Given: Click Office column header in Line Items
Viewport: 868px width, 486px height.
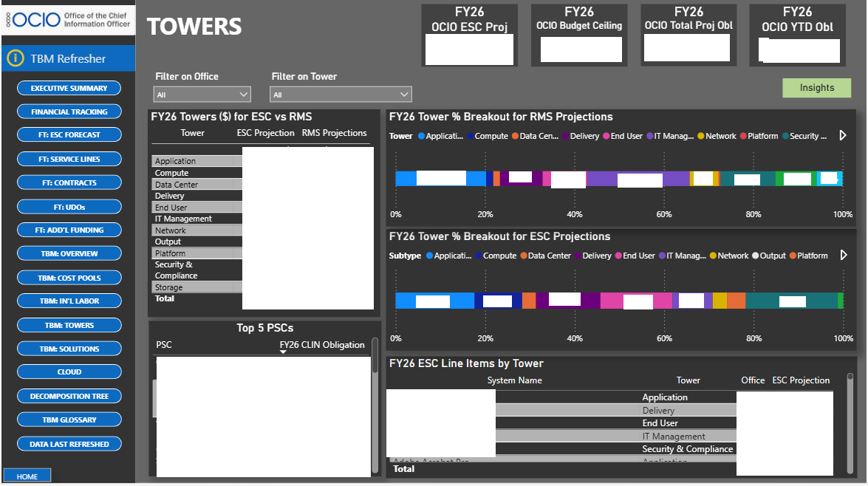Looking at the screenshot, I should pos(753,380).
